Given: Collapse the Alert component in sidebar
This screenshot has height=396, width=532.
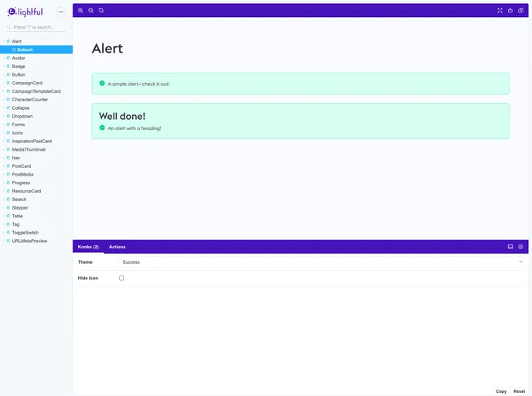Looking at the screenshot, I should (x=16, y=41).
